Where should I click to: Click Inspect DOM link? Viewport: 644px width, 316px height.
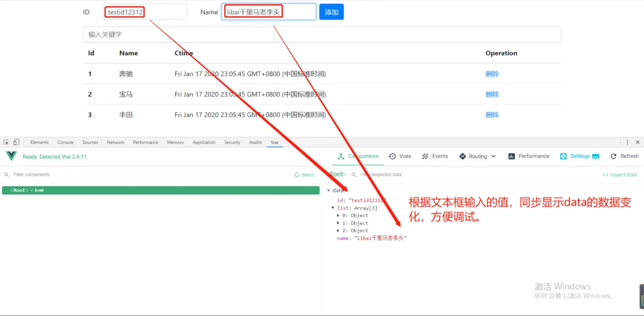pyautogui.click(x=620, y=175)
